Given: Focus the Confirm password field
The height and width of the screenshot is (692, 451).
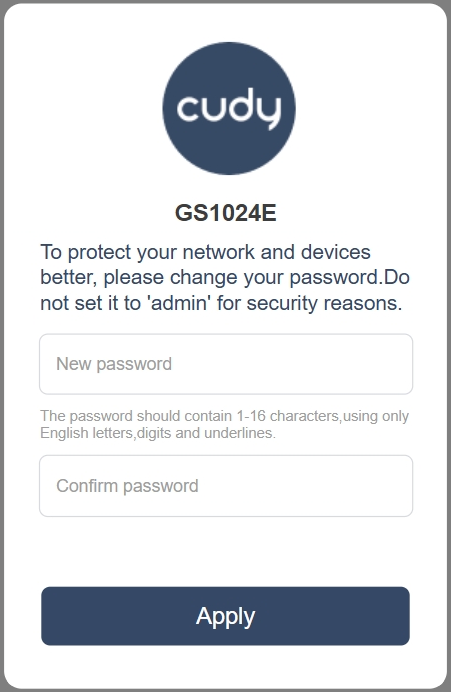Looking at the screenshot, I should tap(226, 486).
